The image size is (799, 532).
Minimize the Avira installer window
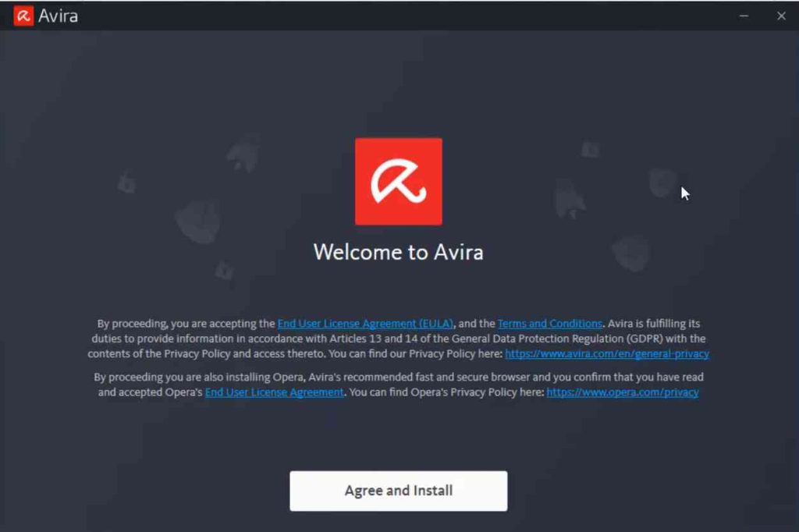pos(744,16)
